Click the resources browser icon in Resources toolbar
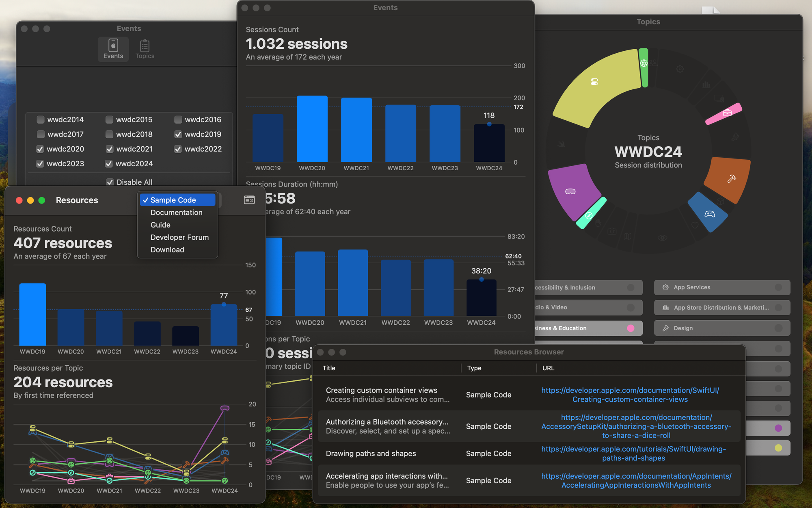 point(249,200)
